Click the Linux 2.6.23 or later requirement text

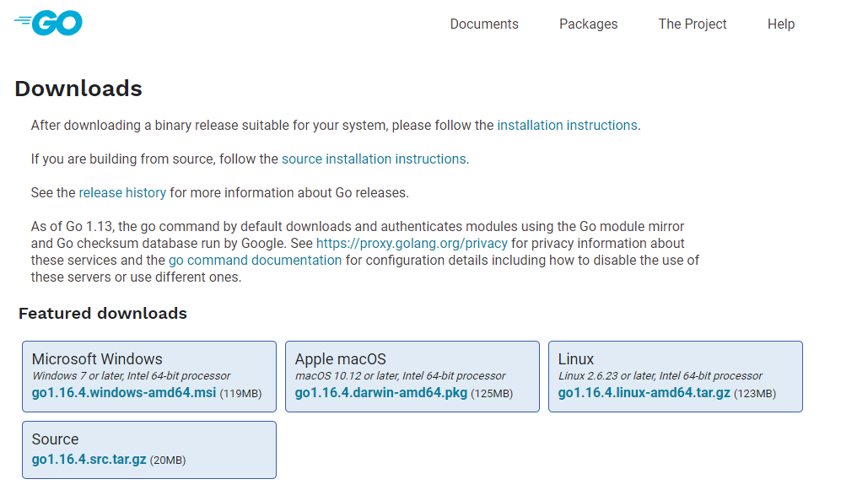(x=660, y=376)
